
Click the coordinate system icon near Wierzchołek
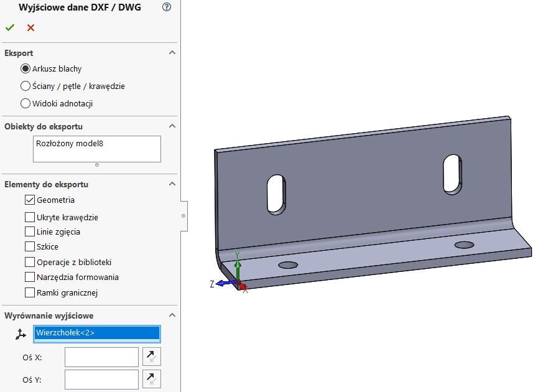21,334
